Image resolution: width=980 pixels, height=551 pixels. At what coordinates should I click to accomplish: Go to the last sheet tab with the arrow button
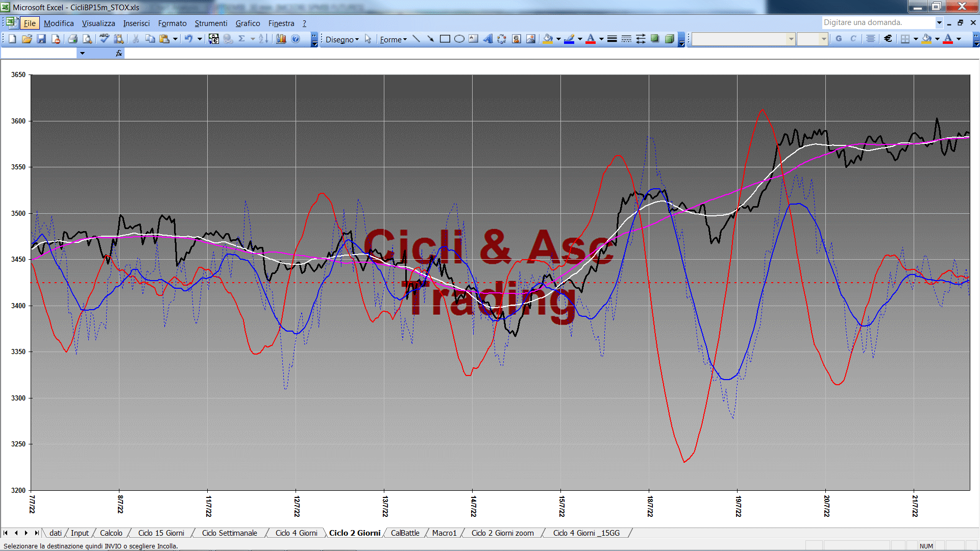[x=36, y=533]
